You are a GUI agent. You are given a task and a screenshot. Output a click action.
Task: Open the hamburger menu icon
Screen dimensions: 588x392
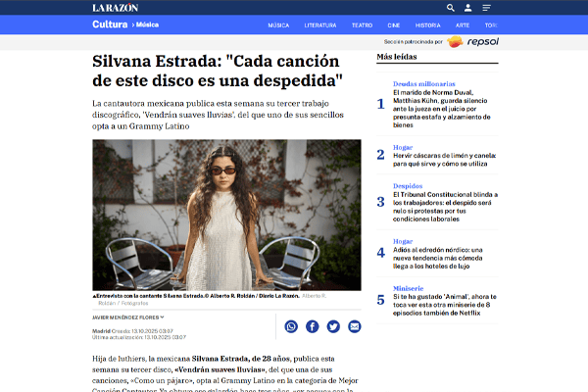tap(486, 8)
